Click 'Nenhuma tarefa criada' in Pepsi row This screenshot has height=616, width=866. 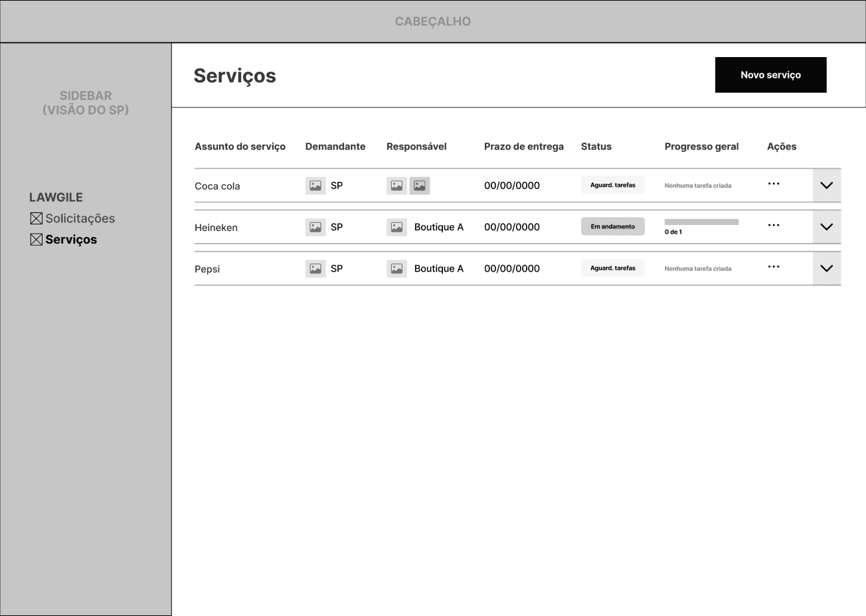pyautogui.click(x=698, y=269)
